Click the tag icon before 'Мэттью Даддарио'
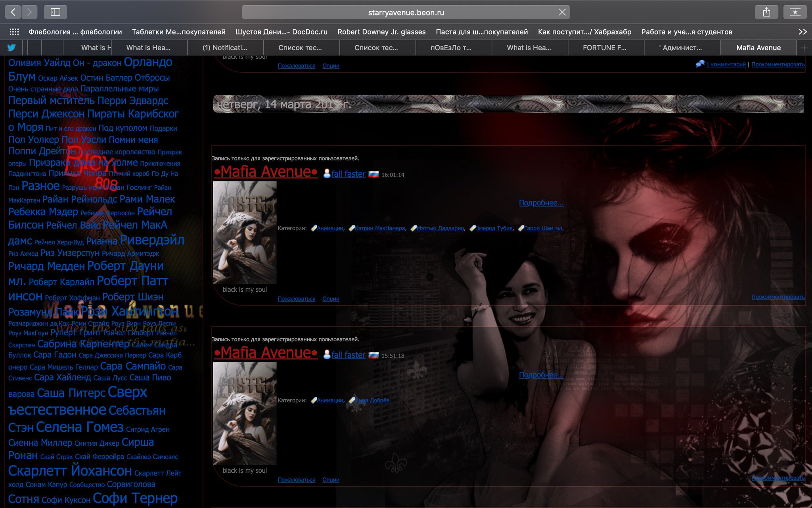Screen dimensions: 812x508 tap(413, 228)
